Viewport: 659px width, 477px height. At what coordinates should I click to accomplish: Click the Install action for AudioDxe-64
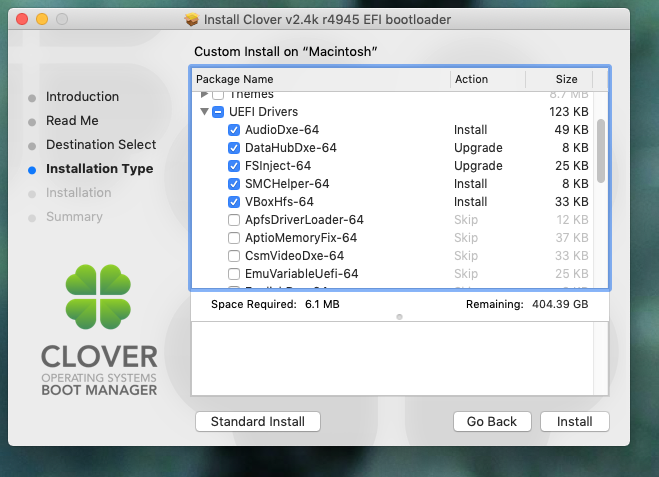coord(471,130)
